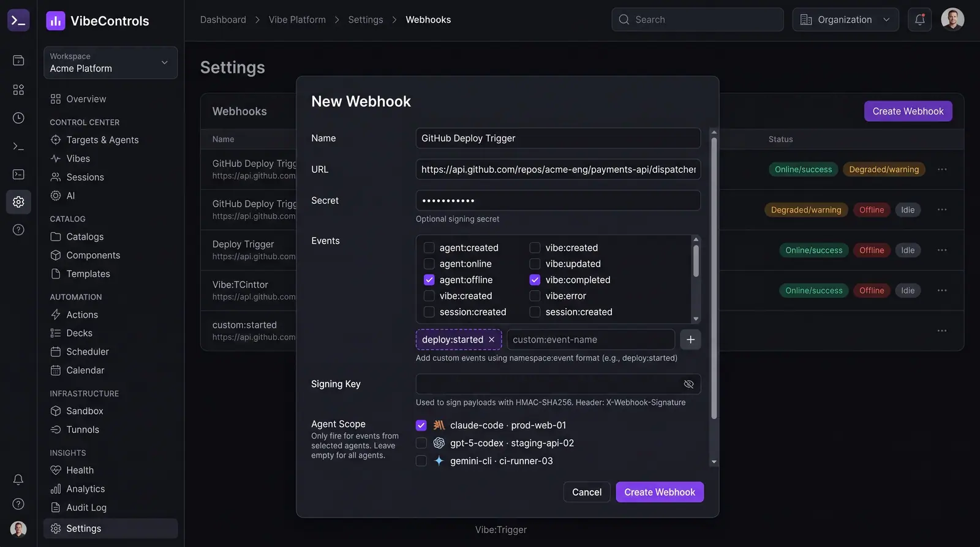This screenshot has height=547, width=980.
Task: Click events list scroll up arrow
Action: pos(696,240)
